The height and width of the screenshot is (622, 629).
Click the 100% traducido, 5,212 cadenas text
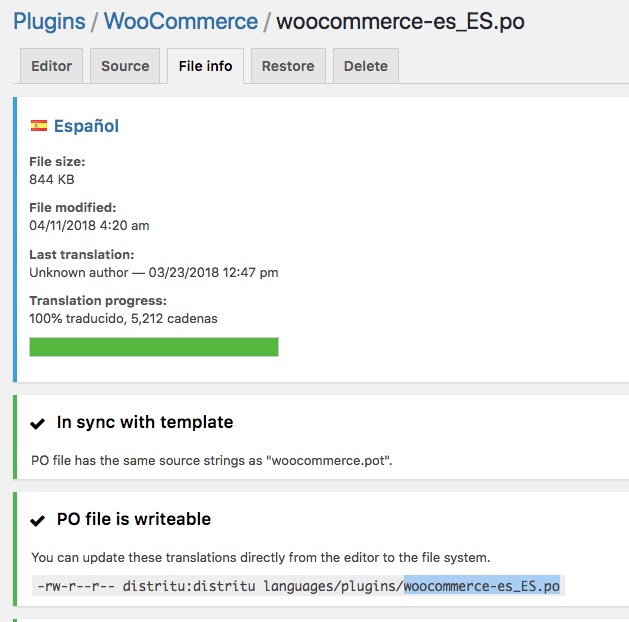coord(123,319)
